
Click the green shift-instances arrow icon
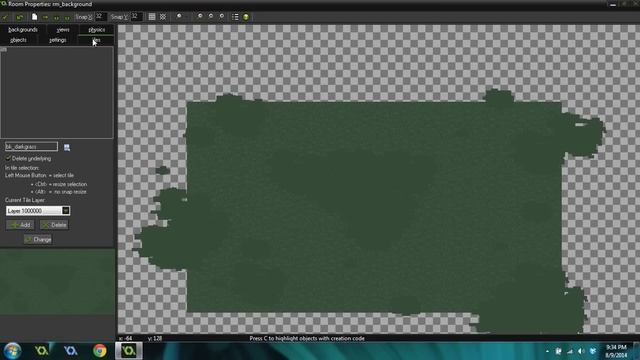tap(45, 17)
